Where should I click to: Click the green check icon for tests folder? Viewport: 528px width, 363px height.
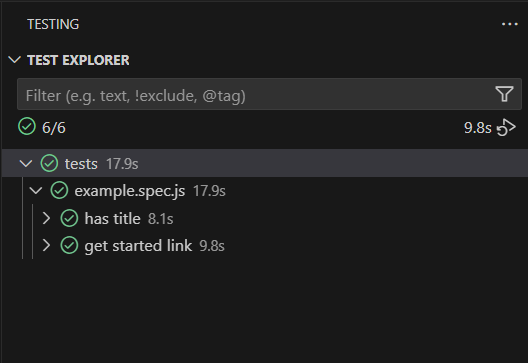tap(49, 163)
